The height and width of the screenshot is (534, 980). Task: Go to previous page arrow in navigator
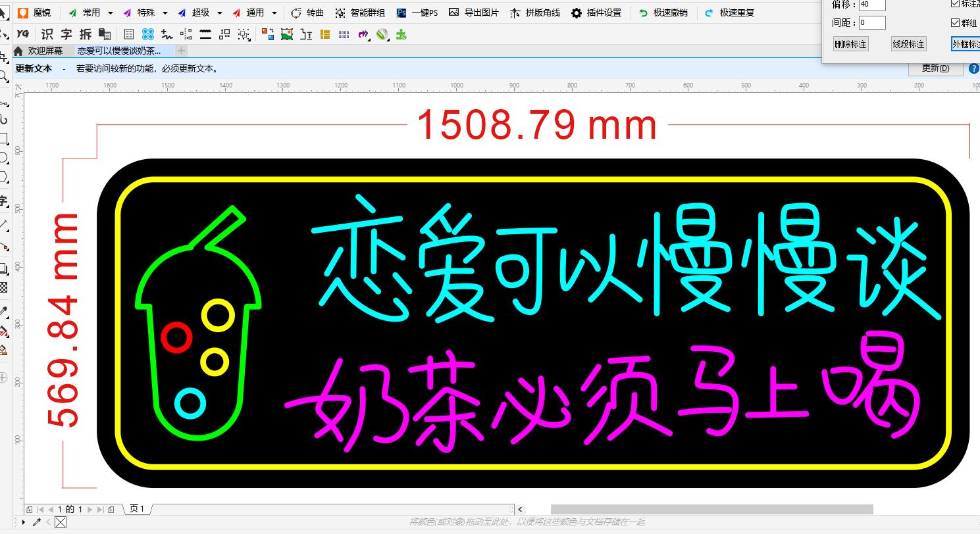[51, 509]
